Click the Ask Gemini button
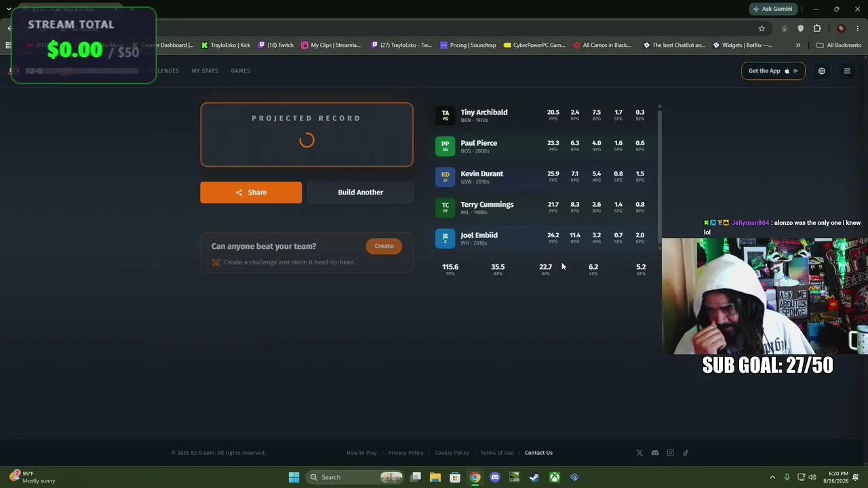 coord(772,9)
